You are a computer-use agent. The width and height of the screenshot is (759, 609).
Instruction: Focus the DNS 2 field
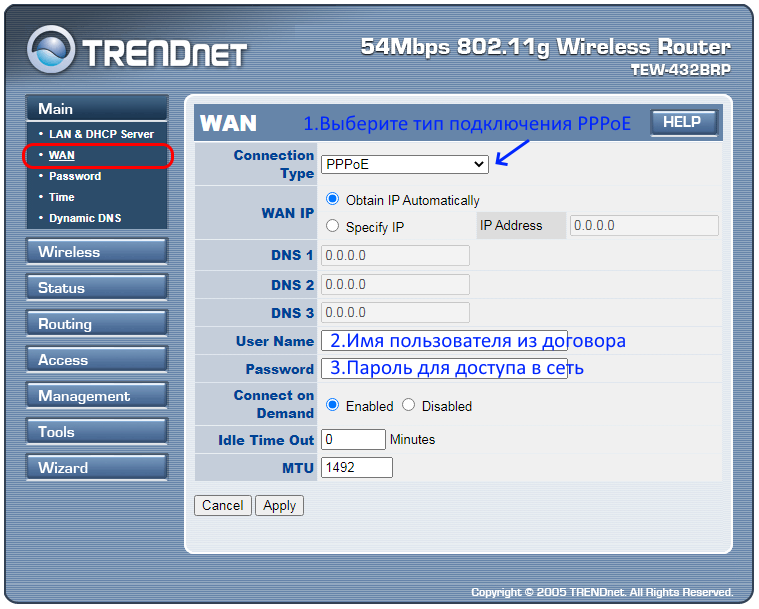395,284
